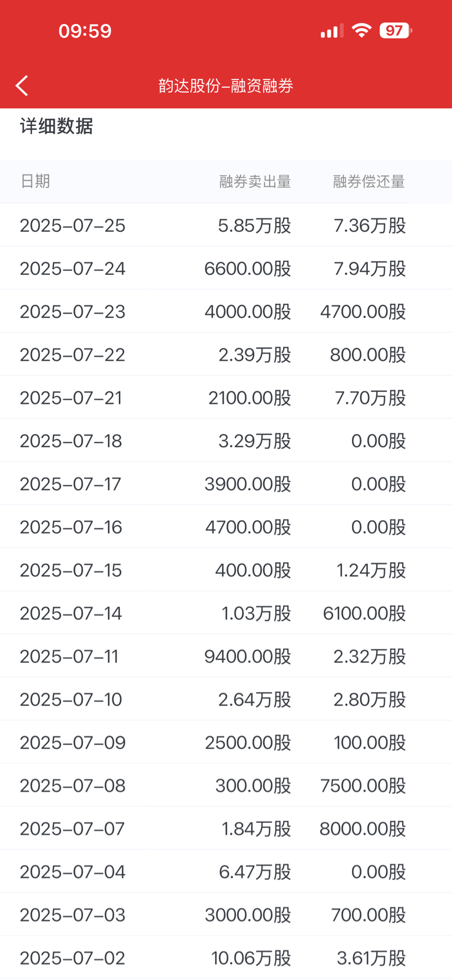Tap the 日期 column header
Screen dimensions: 452x980
pos(35,181)
